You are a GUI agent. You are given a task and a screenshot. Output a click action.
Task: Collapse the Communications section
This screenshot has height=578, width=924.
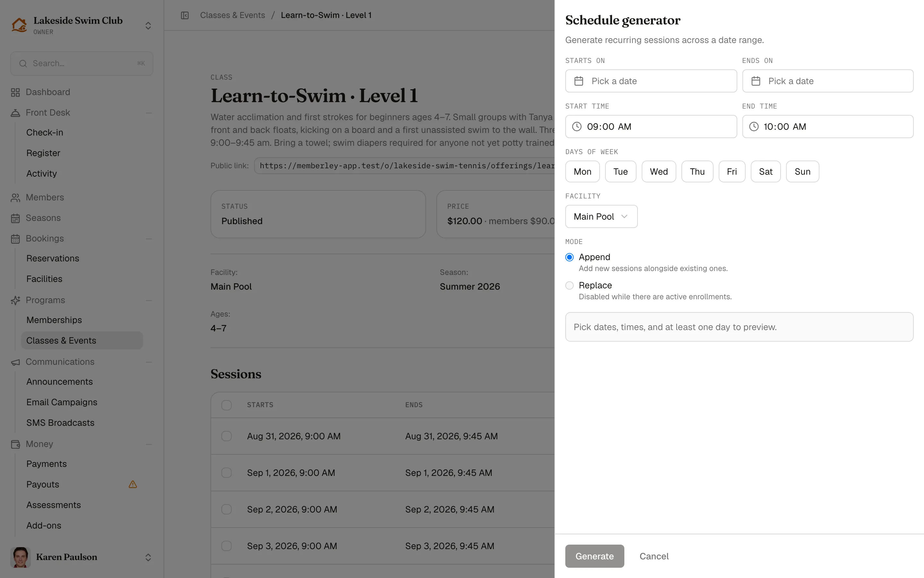[x=149, y=362]
